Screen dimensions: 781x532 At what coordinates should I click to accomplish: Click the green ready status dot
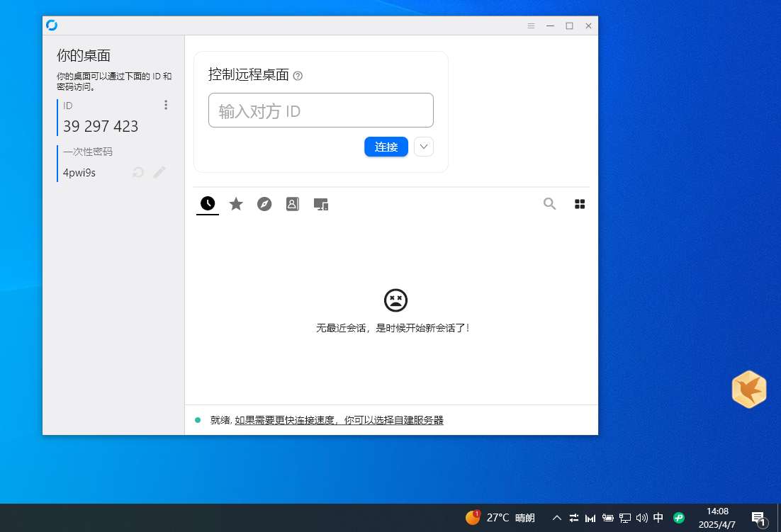tap(198, 421)
